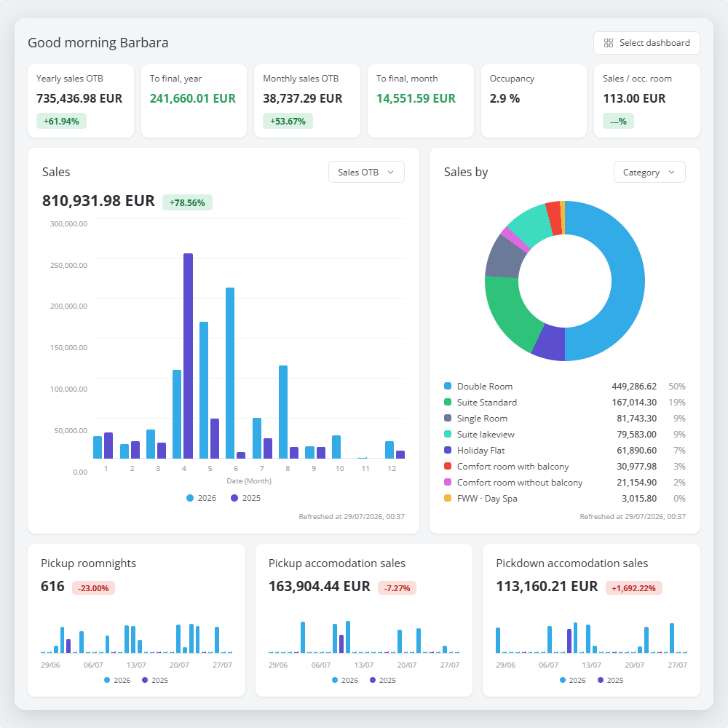The height and width of the screenshot is (728, 728).
Task: Click the Suite Standard value 167,014.30
Action: (634, 403)
